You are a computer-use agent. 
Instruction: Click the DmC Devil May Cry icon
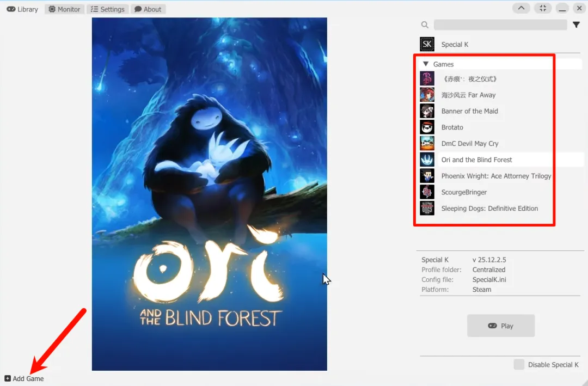(427, 143)
